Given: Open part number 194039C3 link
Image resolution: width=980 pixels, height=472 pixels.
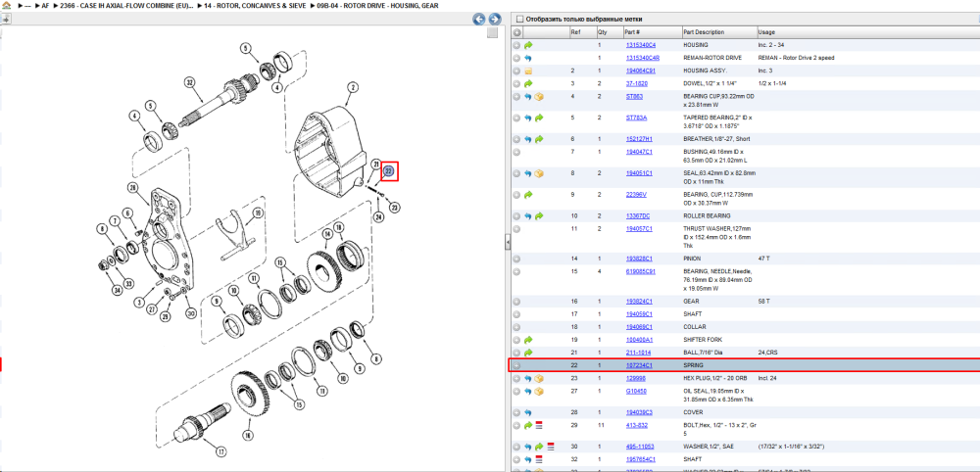Looking at the screenshot, I should 639,412.
